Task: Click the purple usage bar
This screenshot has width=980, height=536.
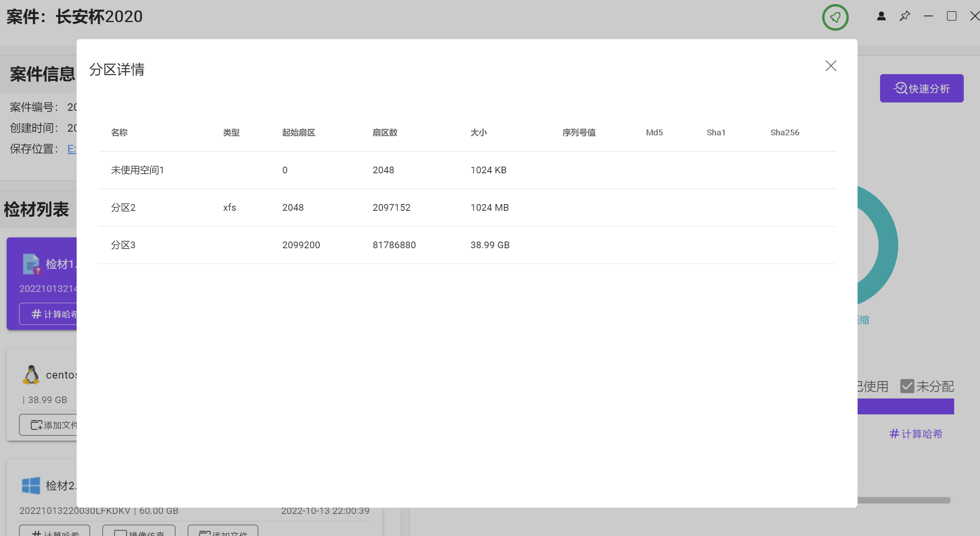Action: click(905, 406)
